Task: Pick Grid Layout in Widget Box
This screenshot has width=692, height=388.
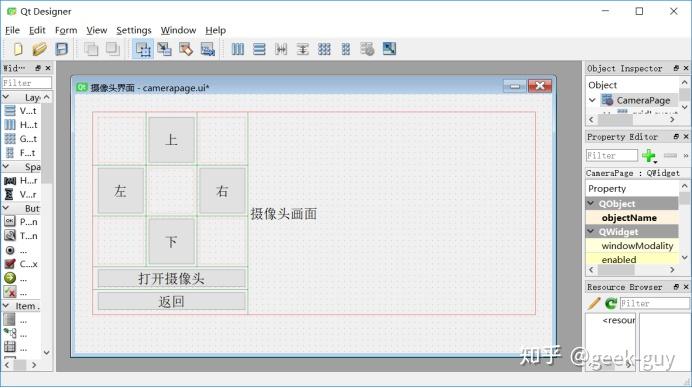Action: [x=21, y=139]
